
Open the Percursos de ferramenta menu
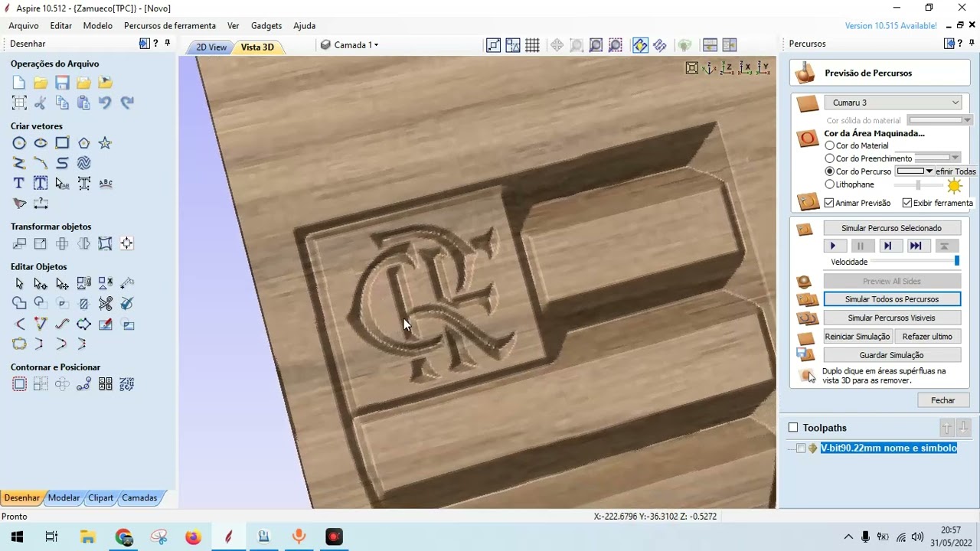tap(170, 25)
